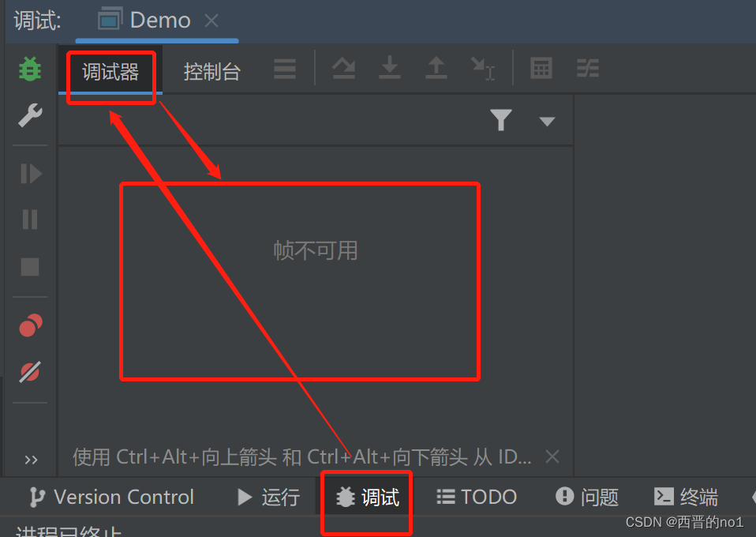Toggle mute breakpoints icon
This screenshot has width=756, height=537.
[x=30, y=372]
